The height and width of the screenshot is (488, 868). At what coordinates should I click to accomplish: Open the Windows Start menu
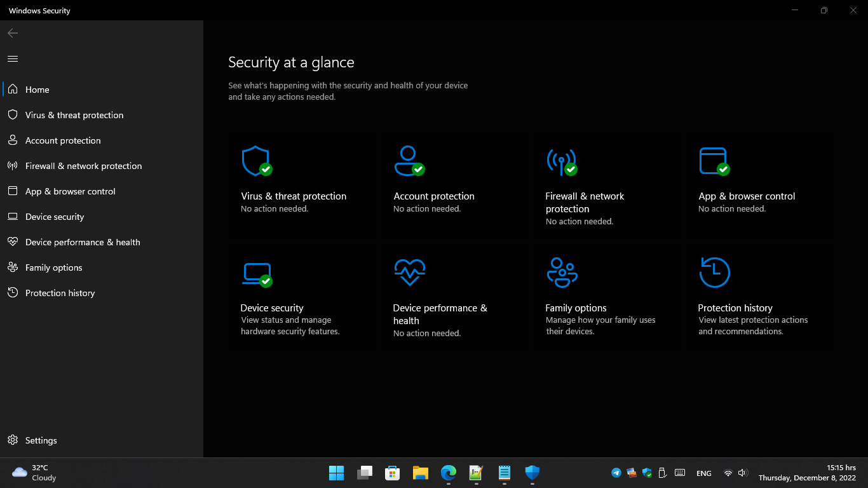point(336,473)
